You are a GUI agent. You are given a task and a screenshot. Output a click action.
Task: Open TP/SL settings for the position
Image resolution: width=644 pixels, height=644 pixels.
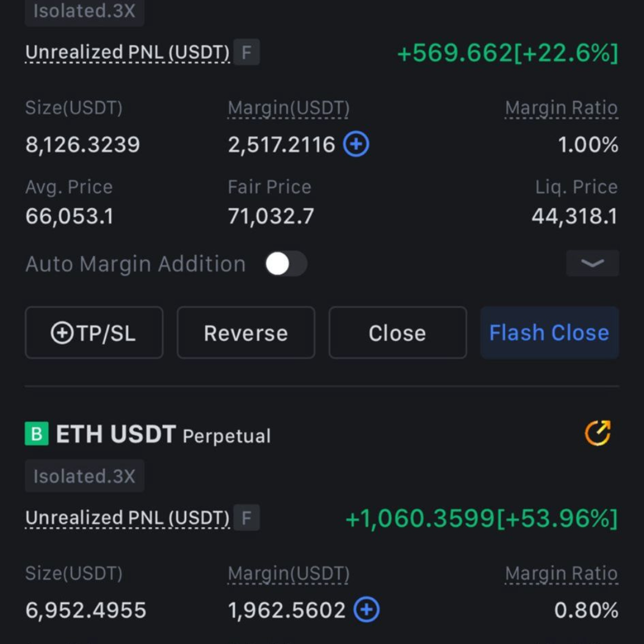pyautogui.click(x=94, y=333)
